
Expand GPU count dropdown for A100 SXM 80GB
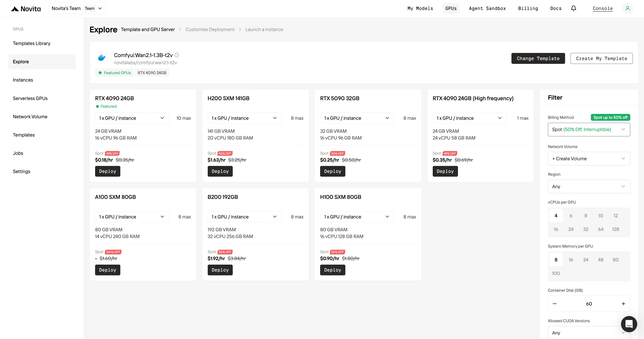(x=132, y=217)
